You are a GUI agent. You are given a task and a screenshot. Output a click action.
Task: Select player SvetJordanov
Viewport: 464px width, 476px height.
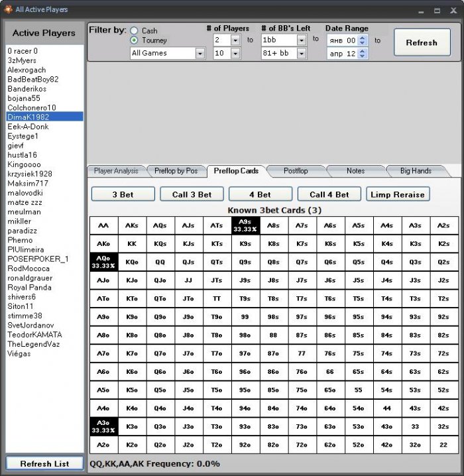click(x=44, y=325)
